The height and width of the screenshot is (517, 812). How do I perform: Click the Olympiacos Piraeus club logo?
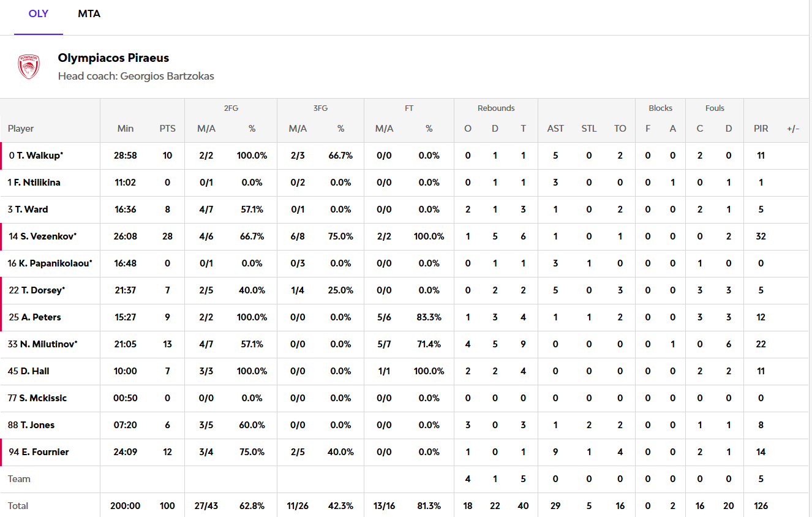[x=29, y=67]
